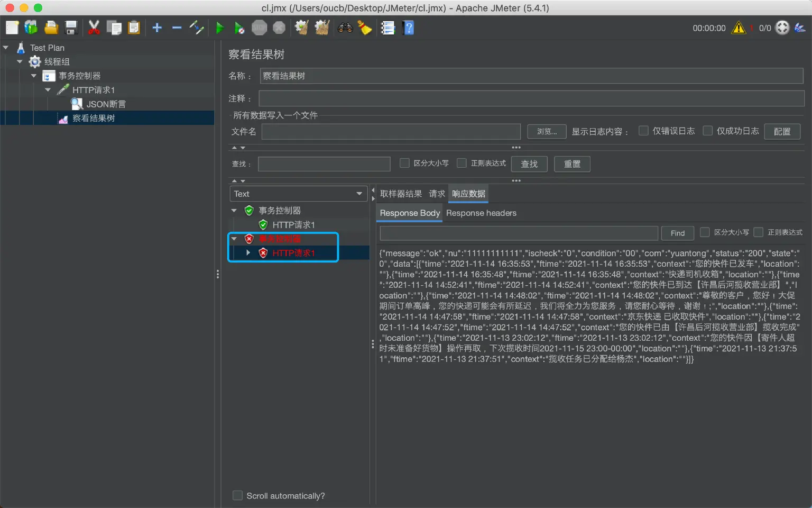Screen dimensions: 812x508
Task: Toggle the Scroll automatically checkbox
Action: [238, 495]
